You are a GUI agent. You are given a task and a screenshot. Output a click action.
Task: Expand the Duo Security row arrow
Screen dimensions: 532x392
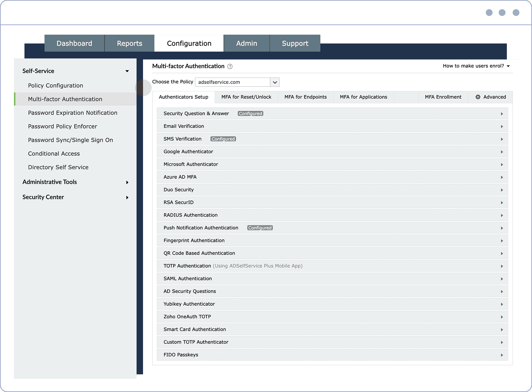(x=502, y=190)
